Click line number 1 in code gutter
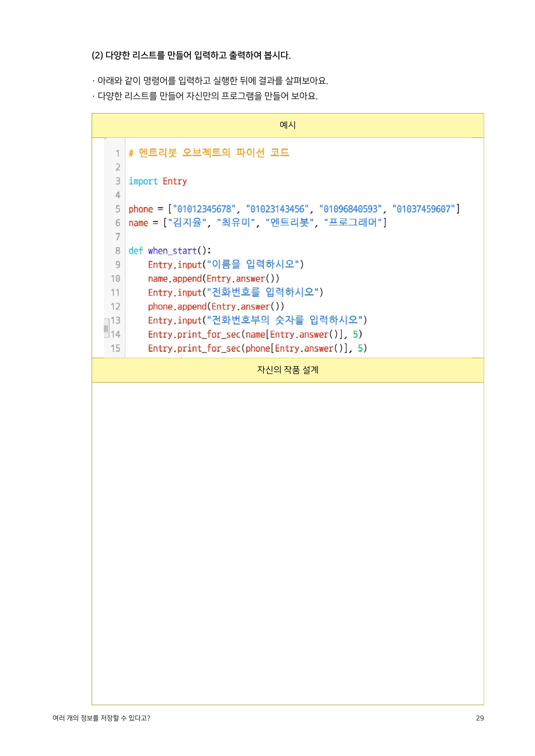This screenshot has height=756, width=535. (118, 153)
